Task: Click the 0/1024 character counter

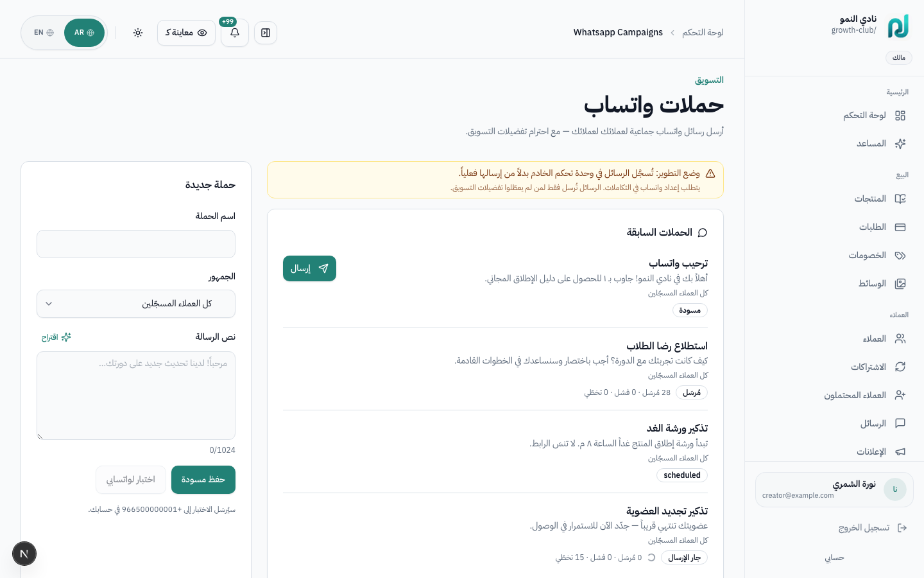Action: [222, 450]
